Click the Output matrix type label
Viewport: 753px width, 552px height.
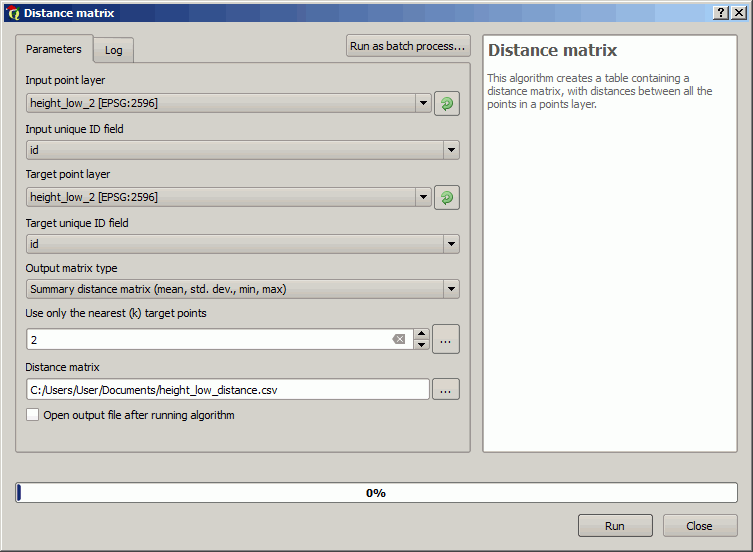(71, 268)
